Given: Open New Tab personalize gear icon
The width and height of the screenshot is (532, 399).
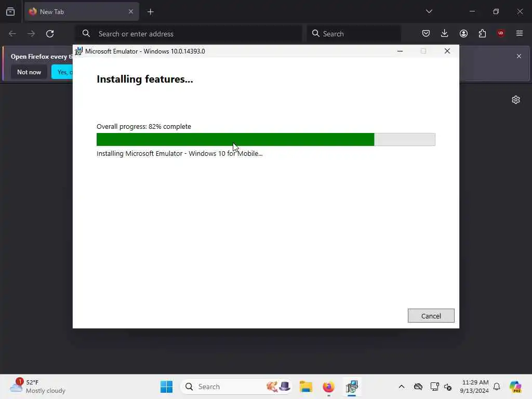Looking at the screenshot, I should pos(516,100).
